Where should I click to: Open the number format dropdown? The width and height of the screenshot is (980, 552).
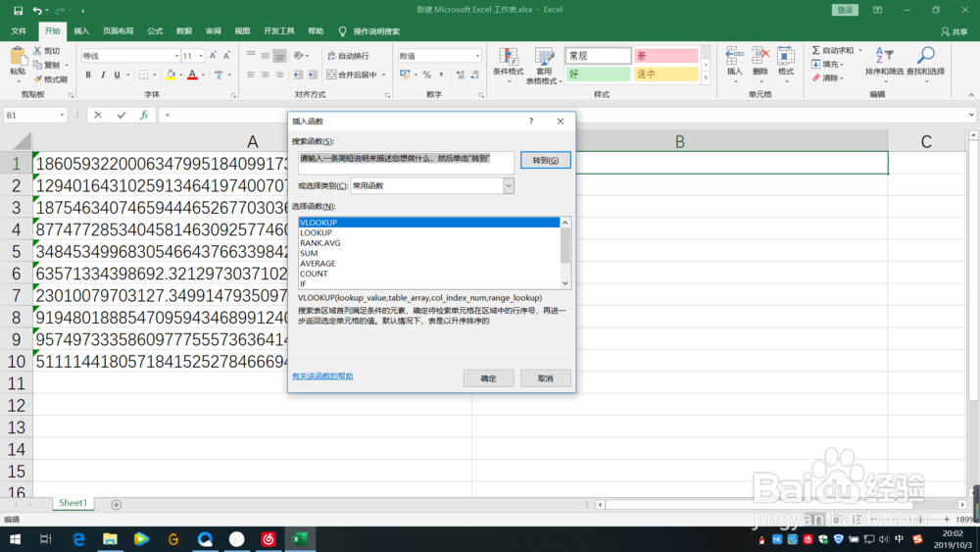click(477, 56)
